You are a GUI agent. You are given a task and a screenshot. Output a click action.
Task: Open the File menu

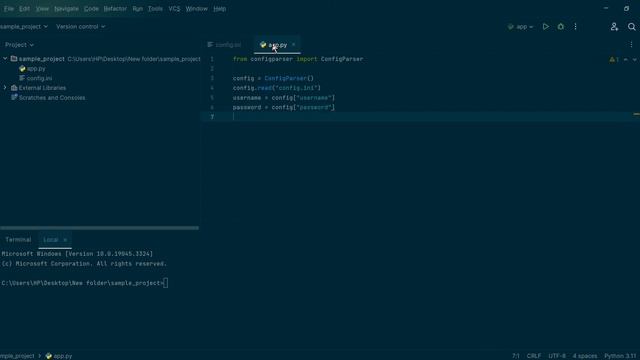9,9
